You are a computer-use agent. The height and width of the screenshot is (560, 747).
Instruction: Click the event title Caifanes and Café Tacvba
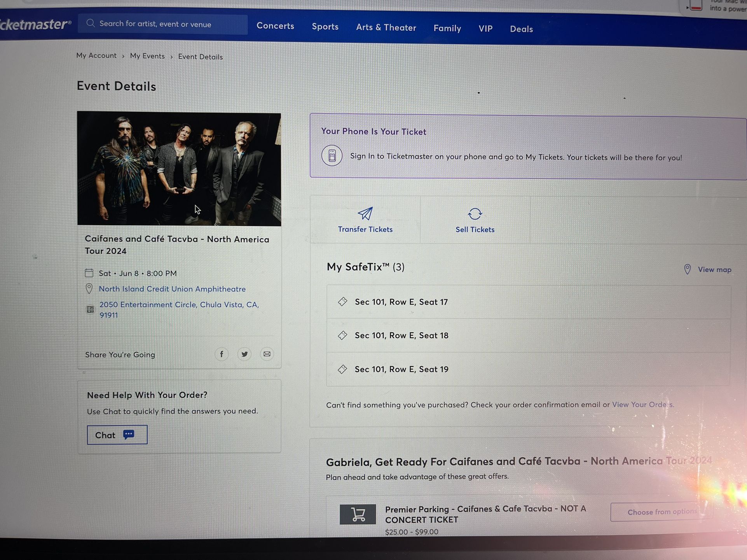tap(177, 245)
